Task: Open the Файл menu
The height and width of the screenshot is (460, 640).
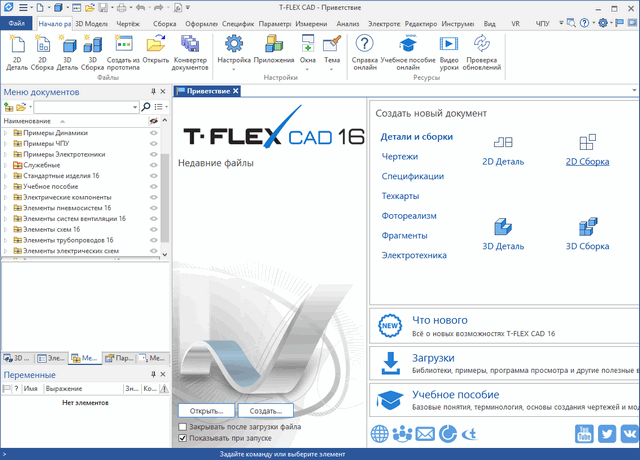Action: [18, 20]
